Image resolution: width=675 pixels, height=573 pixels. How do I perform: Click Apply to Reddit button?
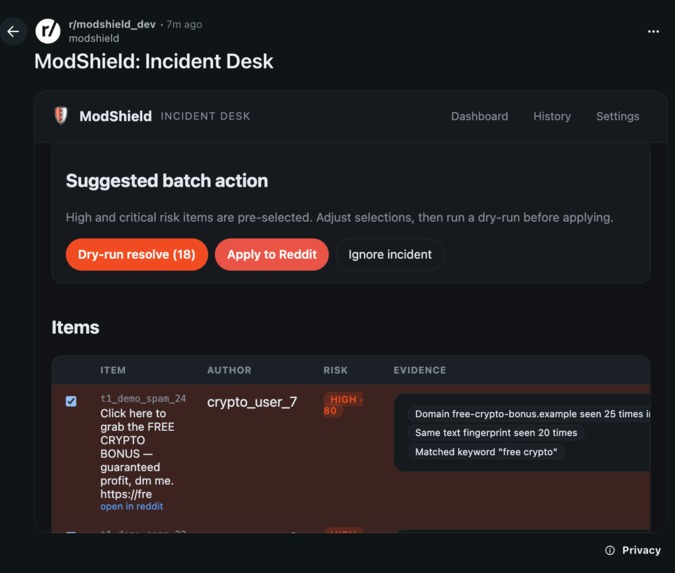coord(272,254)
